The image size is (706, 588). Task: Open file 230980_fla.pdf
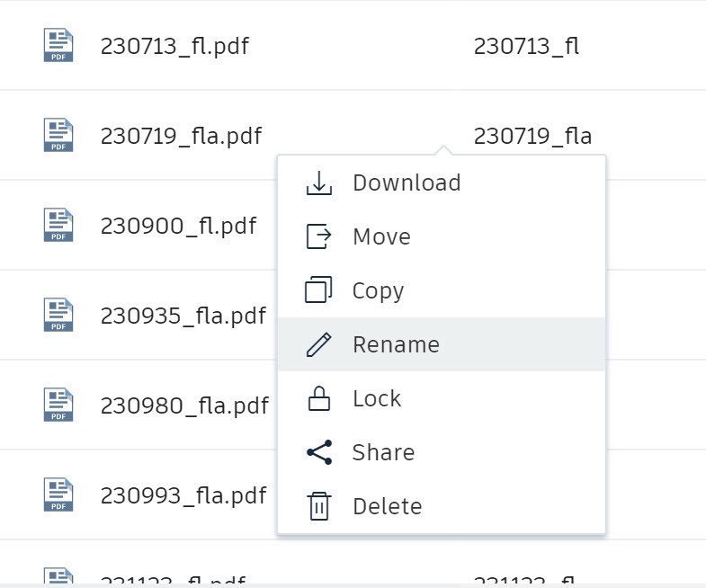coord(184,405)
